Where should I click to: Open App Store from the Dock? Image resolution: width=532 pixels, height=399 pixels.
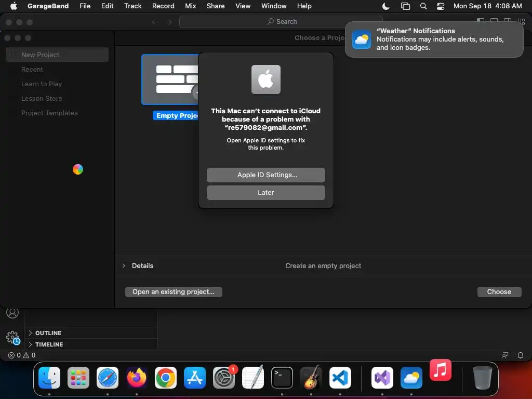(x=195, y=378)
